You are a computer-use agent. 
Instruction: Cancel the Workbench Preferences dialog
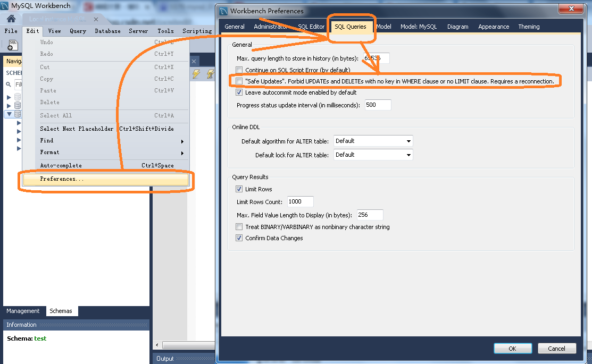pos(556,349)
